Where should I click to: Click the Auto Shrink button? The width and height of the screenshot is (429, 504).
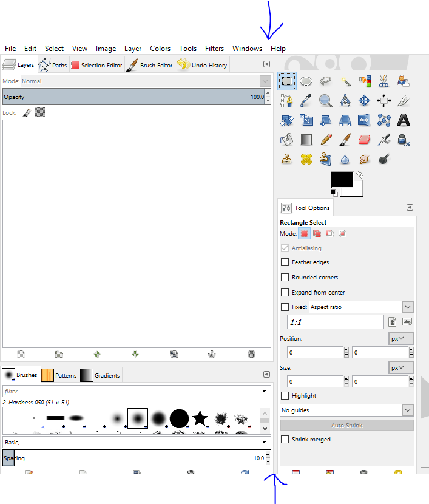tap(346, 426)
